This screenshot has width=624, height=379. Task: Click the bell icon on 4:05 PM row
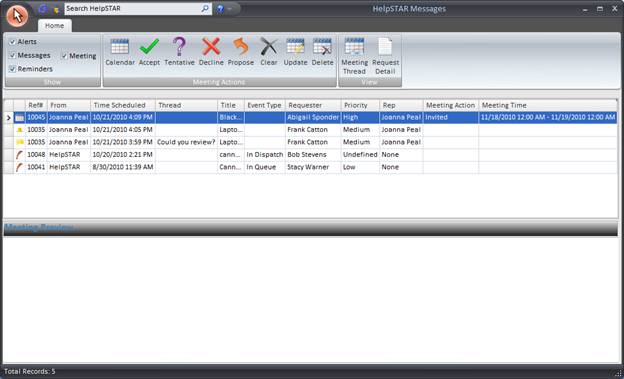pos(20,130)
